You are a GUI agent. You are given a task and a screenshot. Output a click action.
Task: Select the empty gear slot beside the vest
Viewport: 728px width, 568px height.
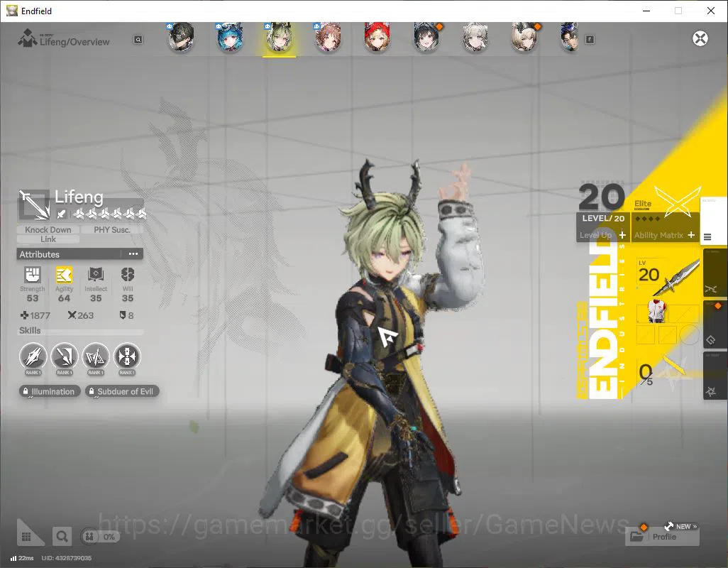point(683,314)
